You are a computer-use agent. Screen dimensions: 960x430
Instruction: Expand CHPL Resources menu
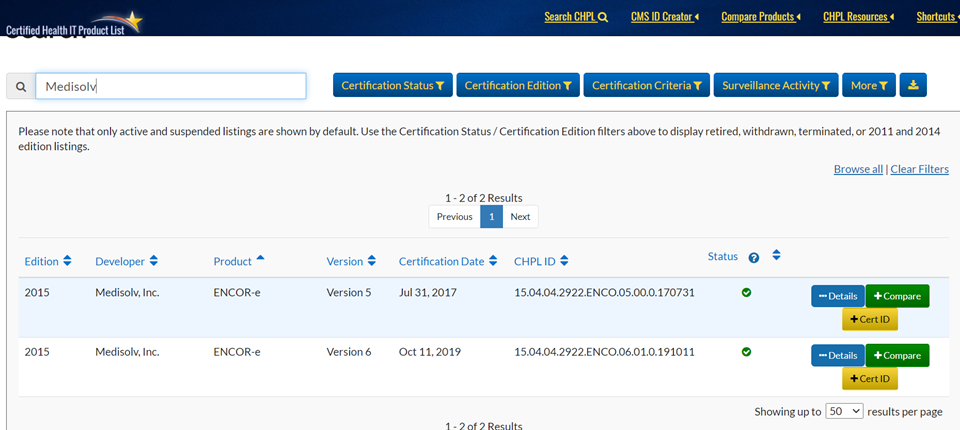point(858,17)
